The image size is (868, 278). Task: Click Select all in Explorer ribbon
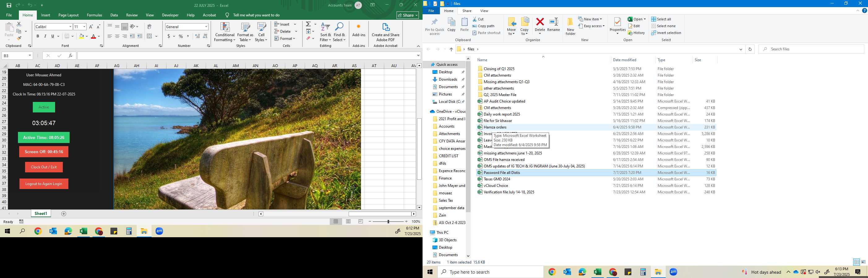661,19
